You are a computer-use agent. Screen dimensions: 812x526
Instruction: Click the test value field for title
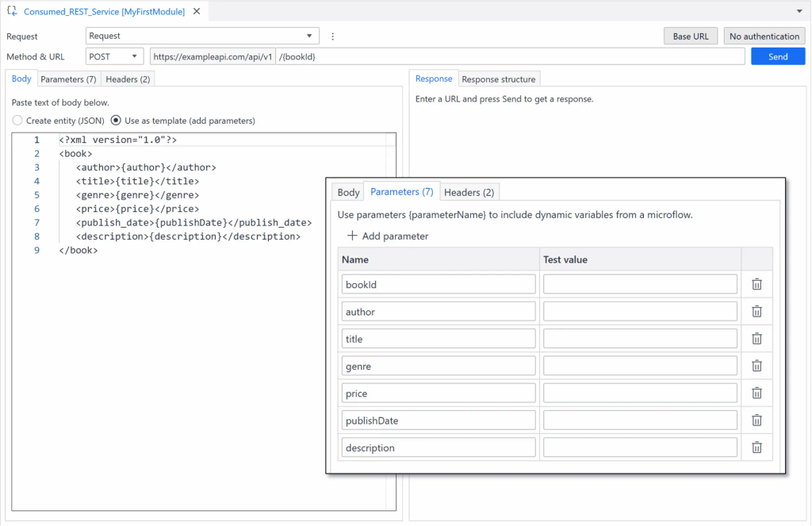(x=640, y=339)
